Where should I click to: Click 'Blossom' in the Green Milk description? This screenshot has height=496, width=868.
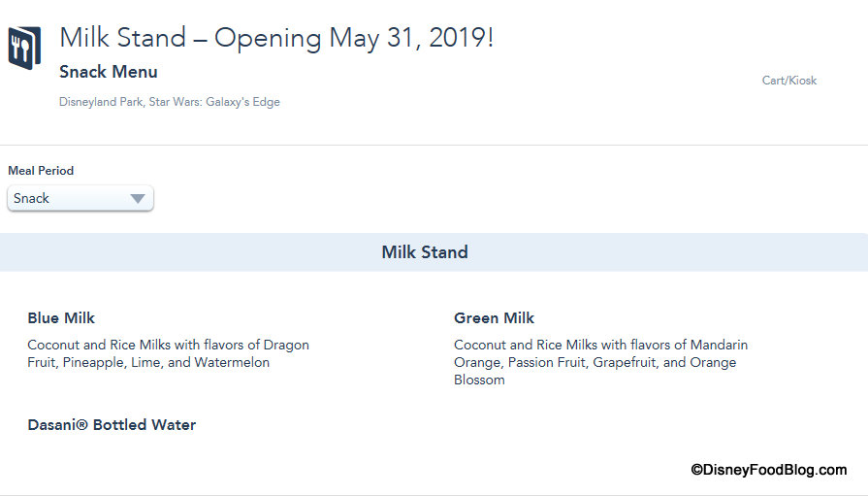coord(479,380)
